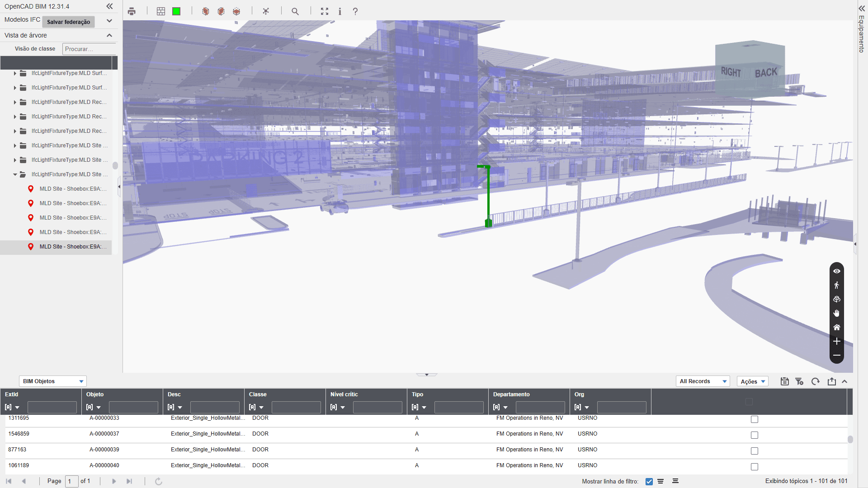Open the brick wall grid icon
Screen dimensions: 868x488
point(161,11)
